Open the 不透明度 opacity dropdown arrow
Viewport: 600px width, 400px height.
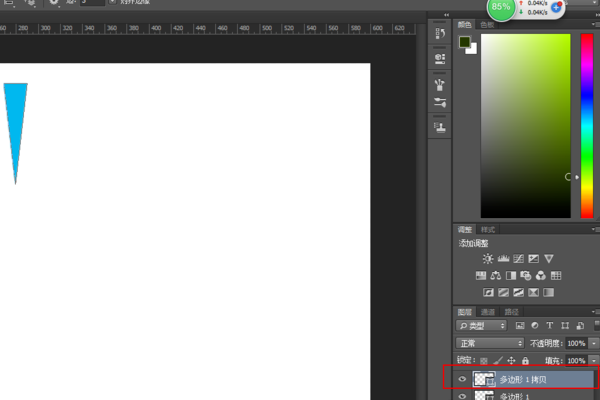click(x=594, y=343)
